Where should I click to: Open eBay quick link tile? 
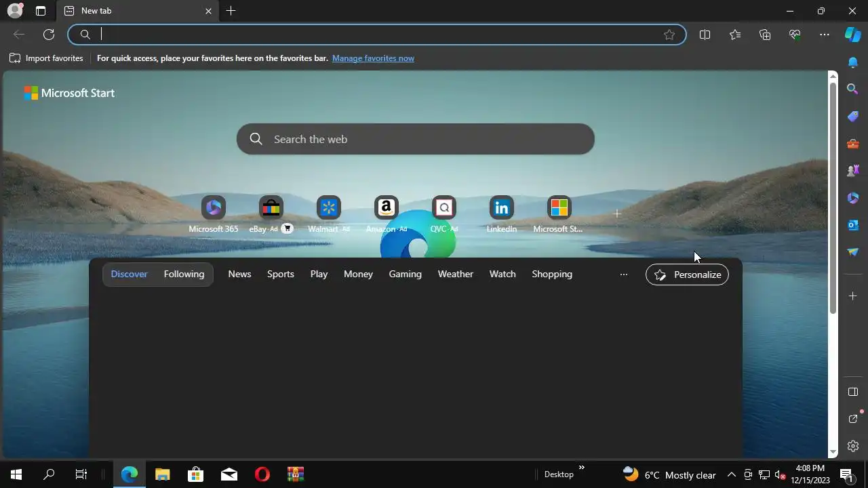pyautogui.click(x=271, y=215)
